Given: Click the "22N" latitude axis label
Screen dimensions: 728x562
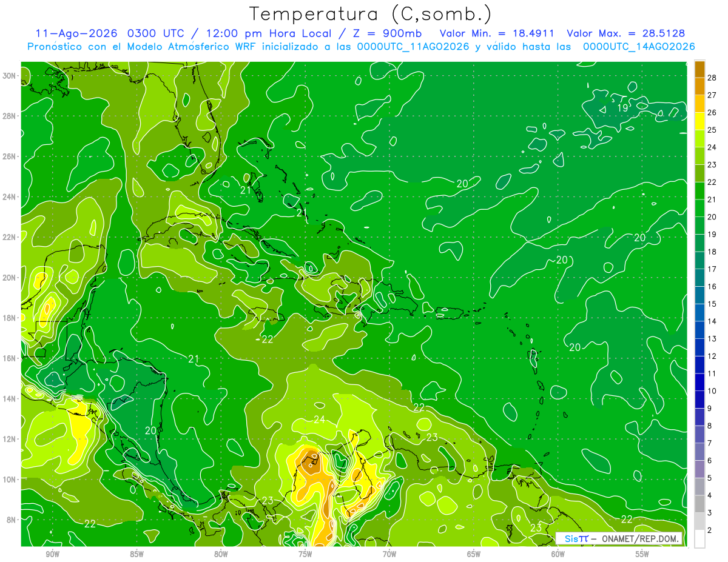Looking at the screenshot, I should pos(10,236).
